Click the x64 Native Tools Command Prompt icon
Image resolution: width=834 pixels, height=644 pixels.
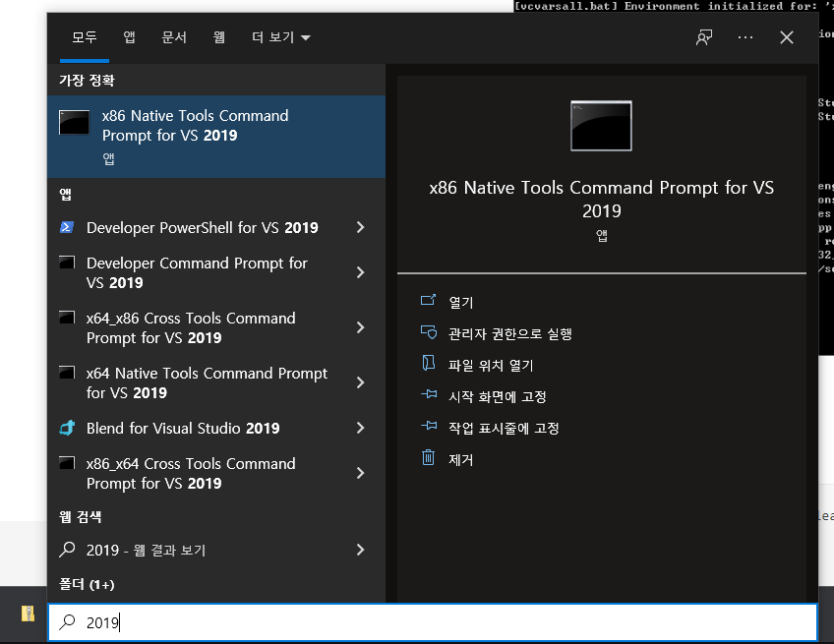(67, 373)
